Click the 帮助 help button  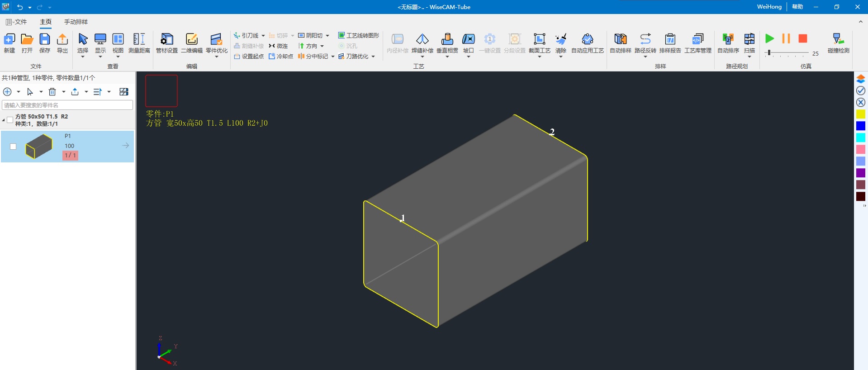click(x=797, y=7)
